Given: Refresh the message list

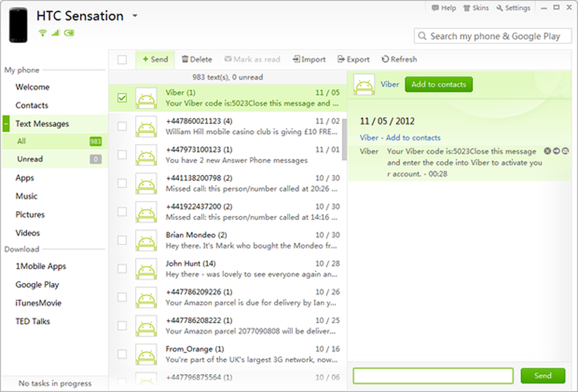Looking at the screenshot, I should (x=399, y=59).
